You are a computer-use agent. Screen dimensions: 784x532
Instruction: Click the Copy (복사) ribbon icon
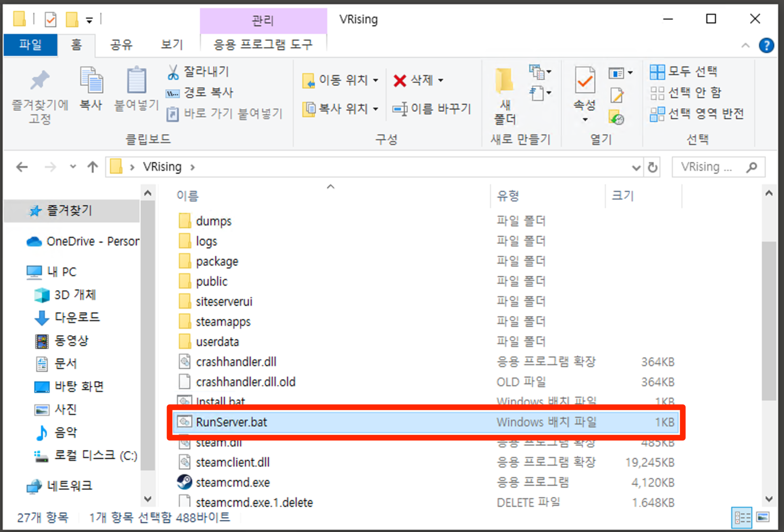click(x=91, y=80)
